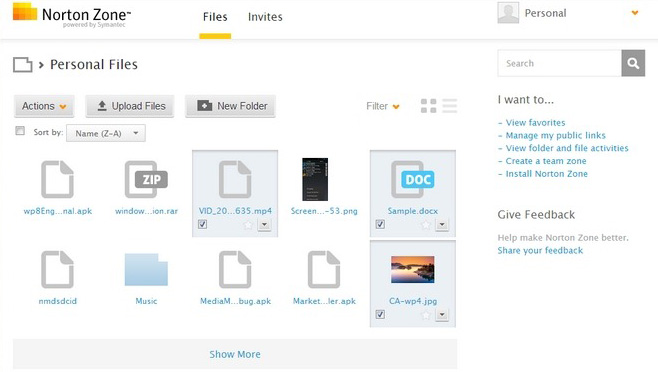The width and height of the screenshot is (658, 372).
Task: Open the Sample.docx options dropdown arrow
Action: 442,225
